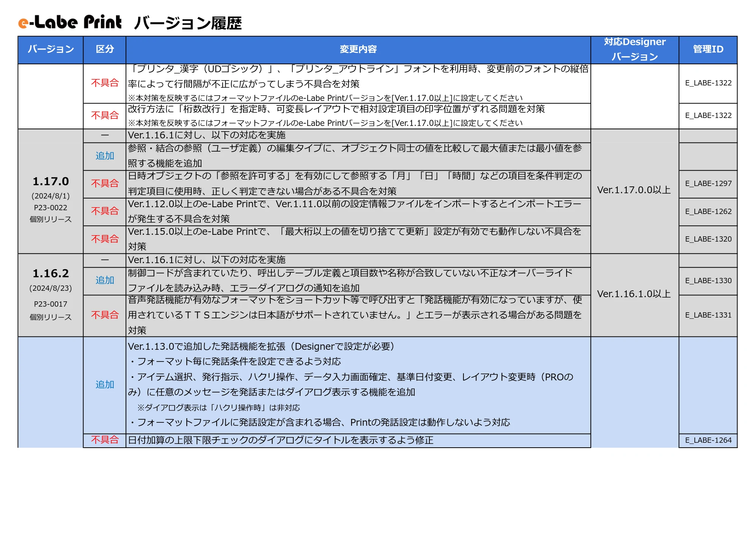Click the 管理ID column header

tap(708, 50)
